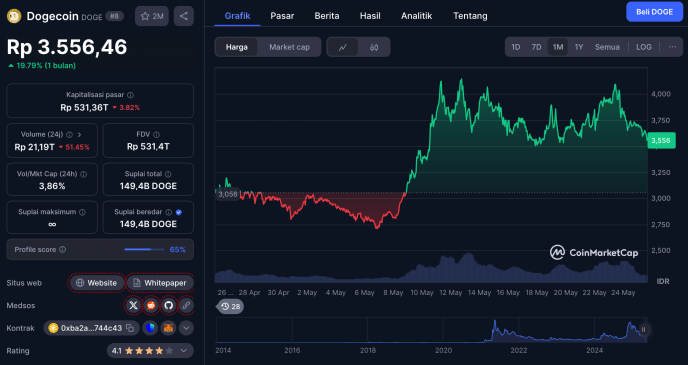688x365 pixels.
Task: Select the candlestick chart type icon
Action: coord(374,47)
